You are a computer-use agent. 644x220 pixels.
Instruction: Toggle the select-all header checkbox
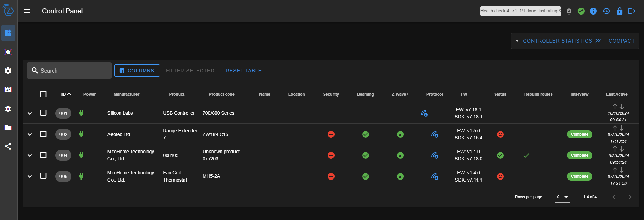point(43,94)
